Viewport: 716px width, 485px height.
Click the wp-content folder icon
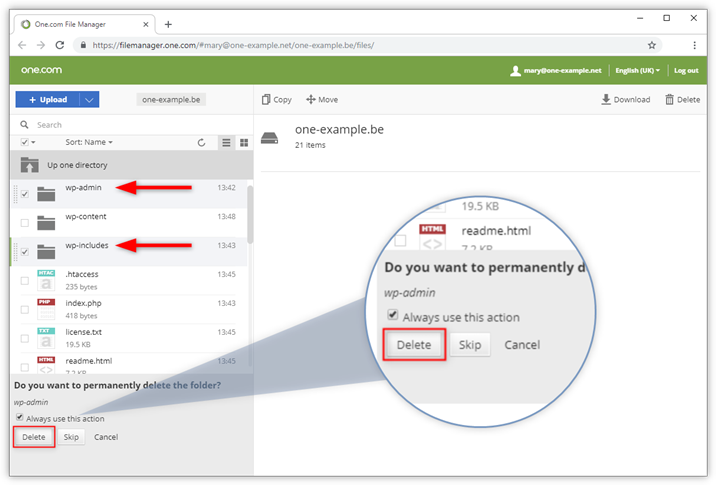coord(46,223)
